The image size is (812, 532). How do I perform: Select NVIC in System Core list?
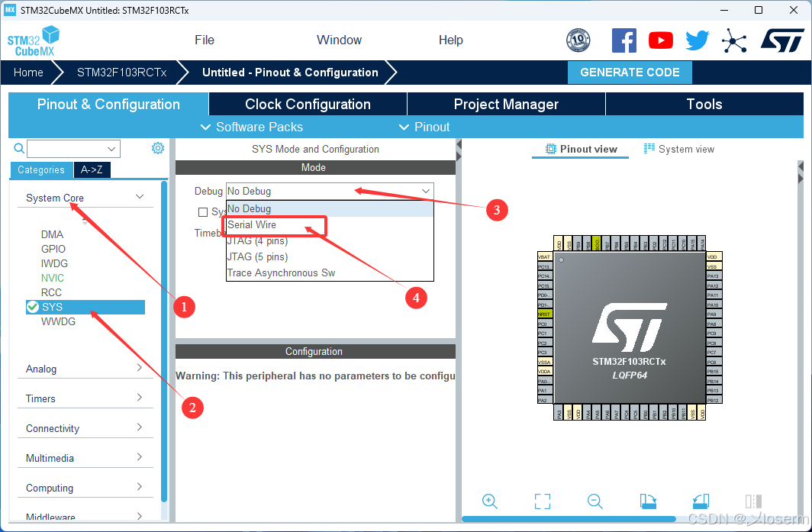[x=53, y=278]
